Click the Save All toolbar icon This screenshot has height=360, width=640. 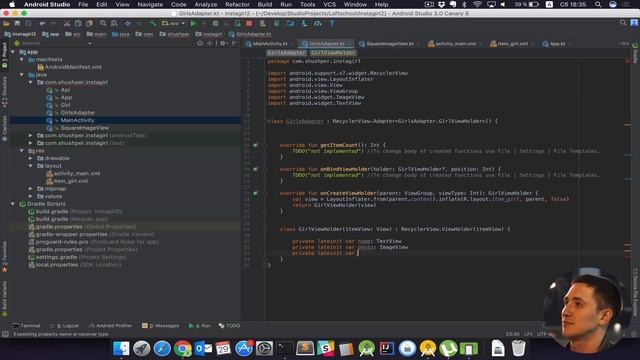17,24
